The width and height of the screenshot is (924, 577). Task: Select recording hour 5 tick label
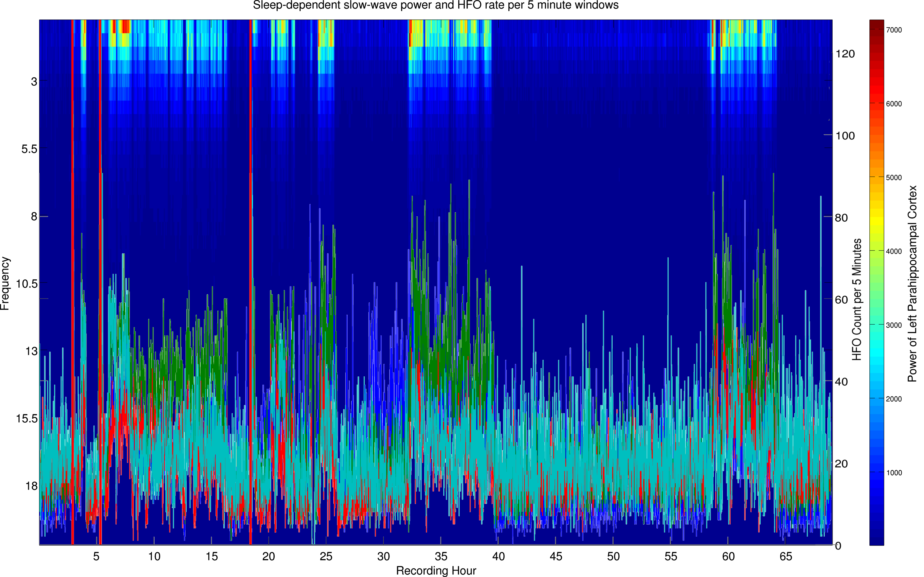click(x=96, y=556)
